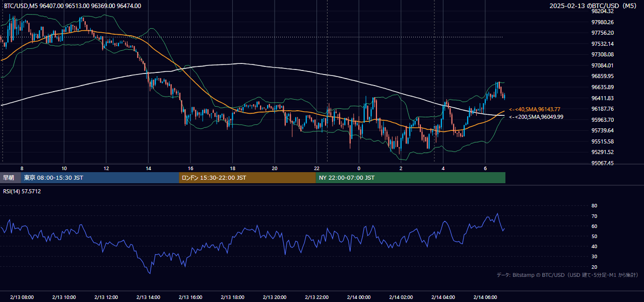This screenshot has width=644, height=302.
Task: Click RSI axis level 80
Action: [594, 206]
